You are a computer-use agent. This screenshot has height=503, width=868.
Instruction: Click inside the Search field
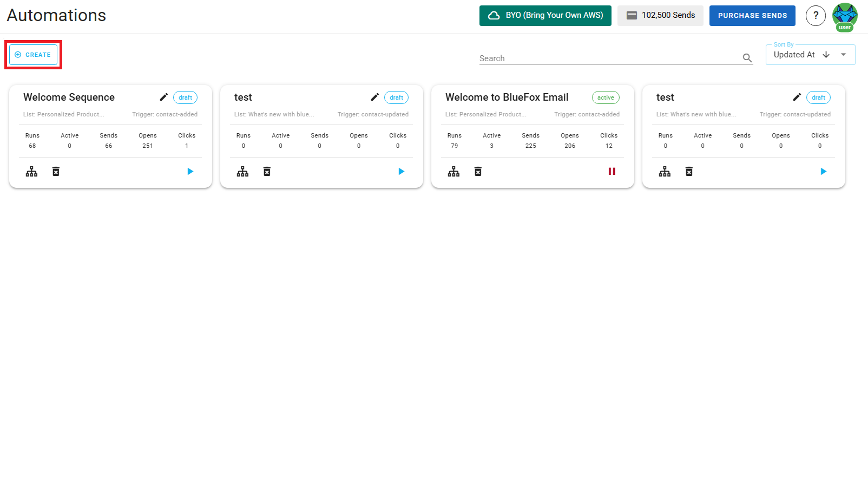coord(595,58)
